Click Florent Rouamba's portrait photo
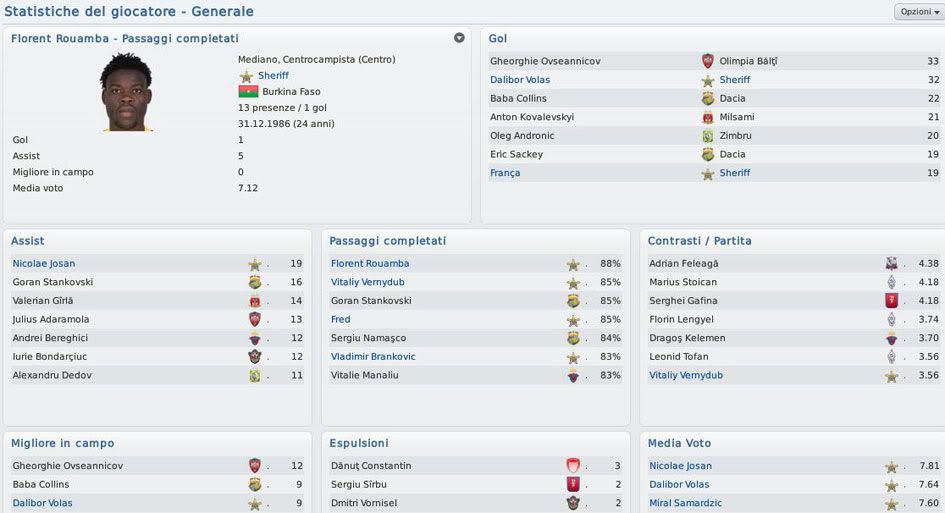The image size is (945, 513). [126, 92]
